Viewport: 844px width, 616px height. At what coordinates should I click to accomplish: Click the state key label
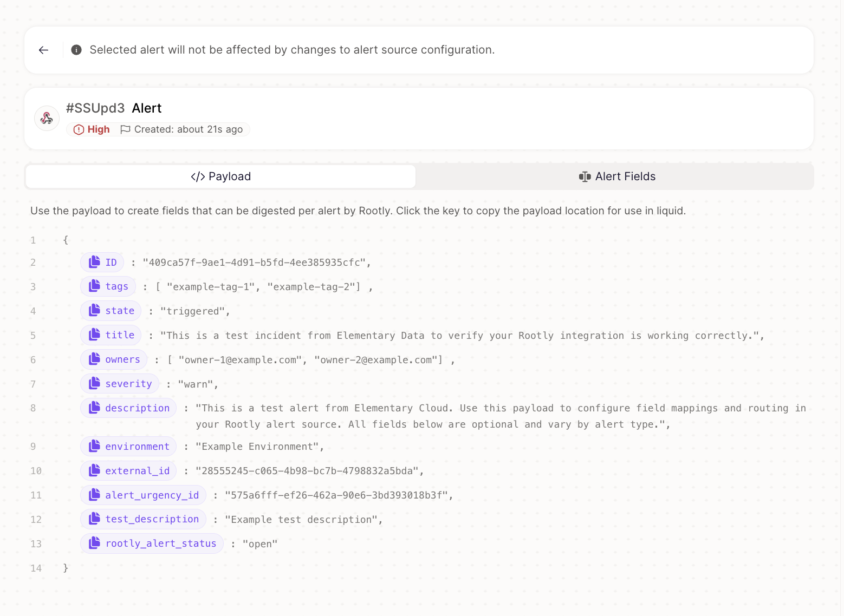click(x=120, y=311)
